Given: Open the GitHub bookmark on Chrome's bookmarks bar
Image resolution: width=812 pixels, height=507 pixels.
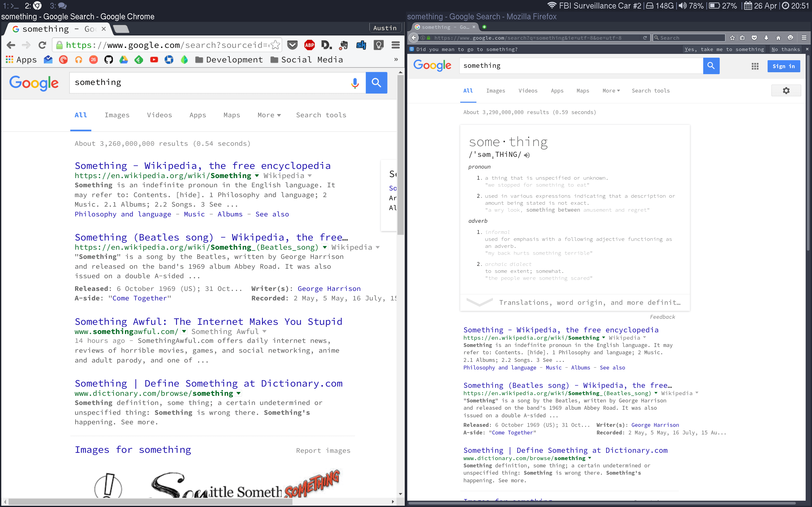Looking at the screenshot, I should point(108,60).
